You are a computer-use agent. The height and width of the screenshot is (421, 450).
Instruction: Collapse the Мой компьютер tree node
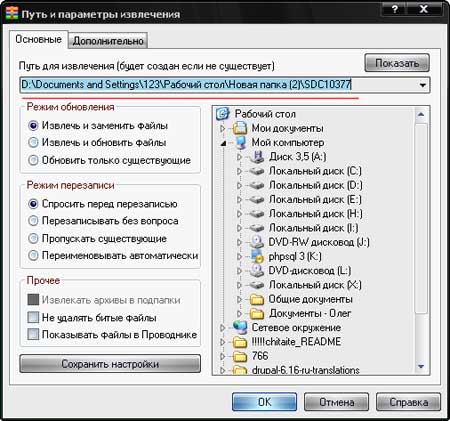223,143
